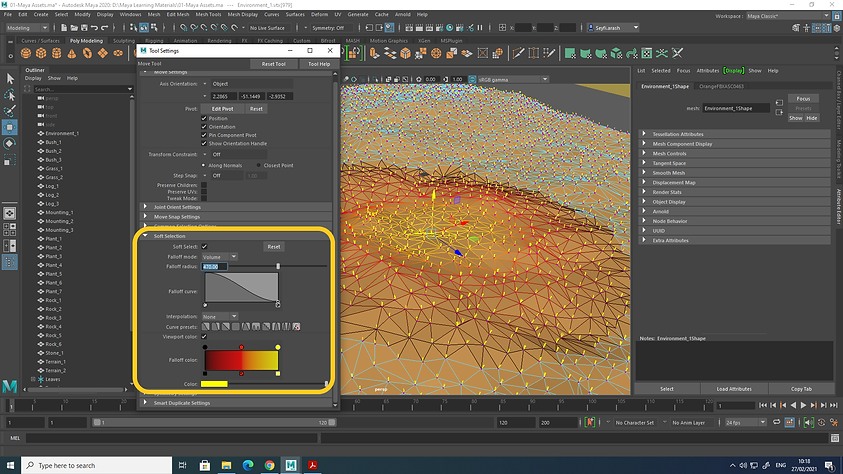Create a polygon disc from the shelf
Image resolution: width=843 pixels, height=474 pixels.
[118, 53]
